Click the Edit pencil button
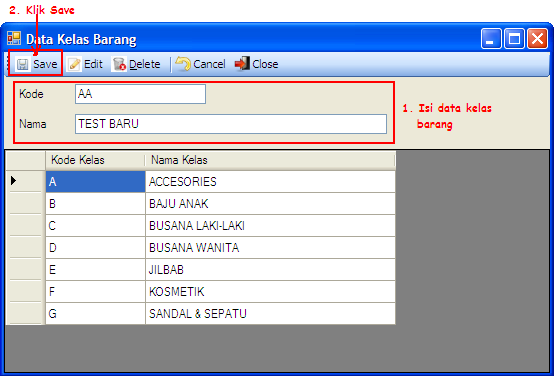 click(x=85, y=64)
